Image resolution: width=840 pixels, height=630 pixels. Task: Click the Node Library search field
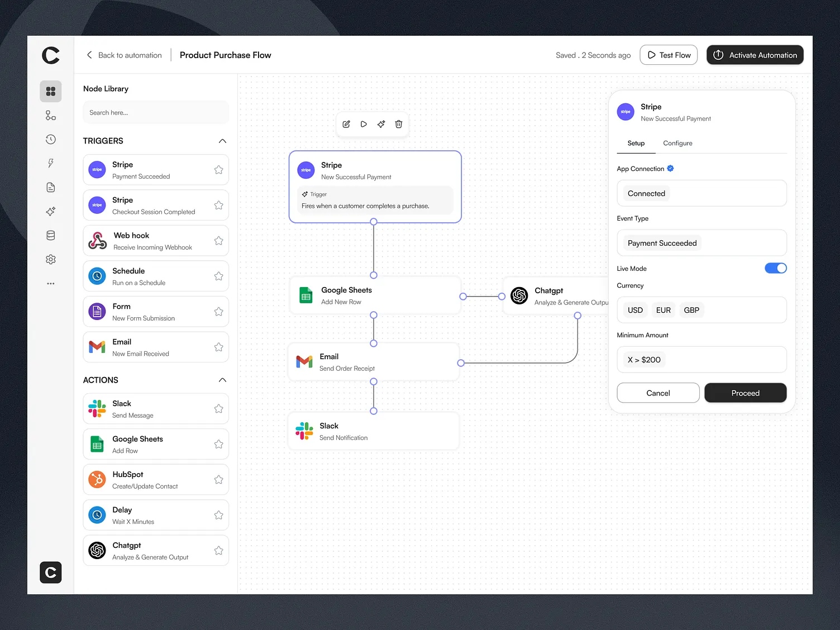[156, 112]
